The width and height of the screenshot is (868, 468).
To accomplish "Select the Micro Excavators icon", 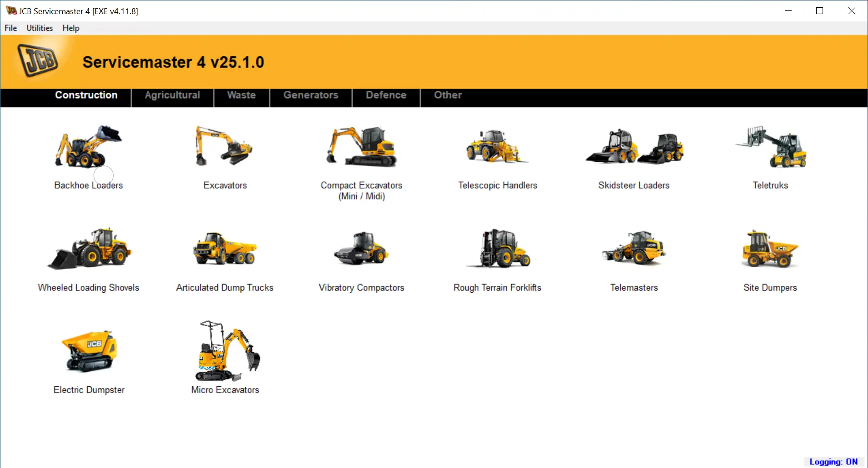I will click(225, 351).
